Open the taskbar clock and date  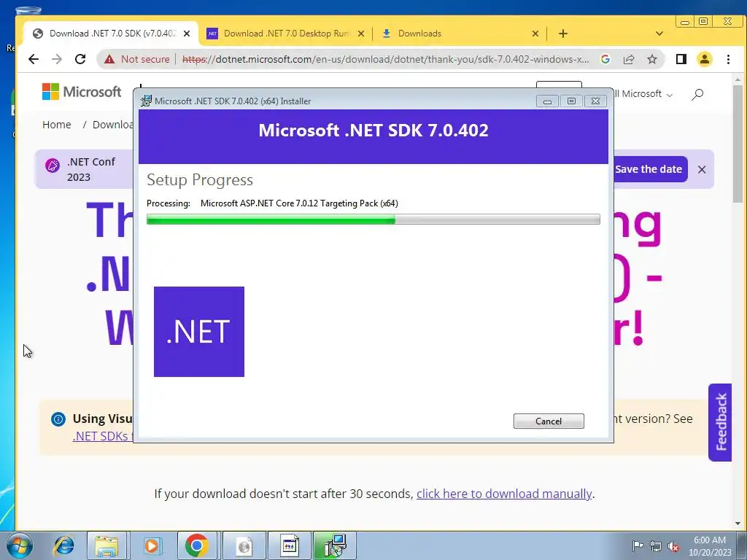tap(710, 546)
